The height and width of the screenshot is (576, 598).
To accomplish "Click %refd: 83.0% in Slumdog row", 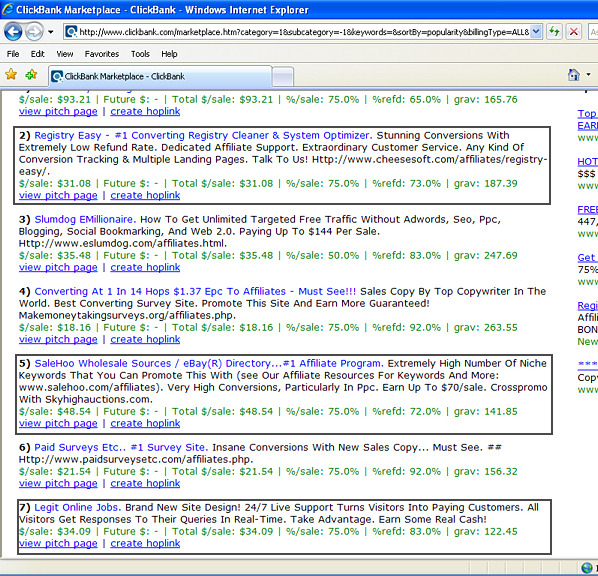I will coord(407,256).
